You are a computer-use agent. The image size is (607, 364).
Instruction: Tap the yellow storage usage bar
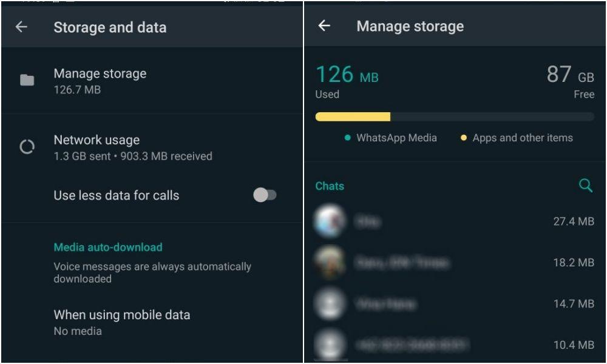point(353,116)
